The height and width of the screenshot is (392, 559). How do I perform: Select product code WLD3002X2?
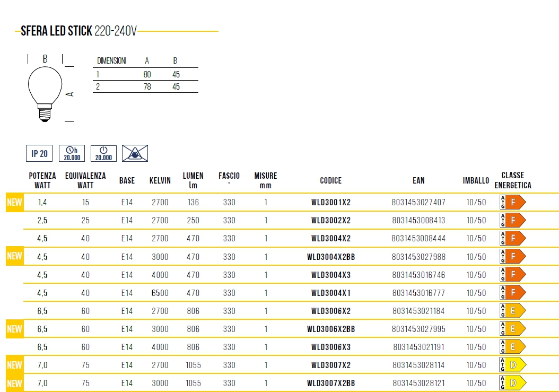pyautogui.click(x=330, y=220)
